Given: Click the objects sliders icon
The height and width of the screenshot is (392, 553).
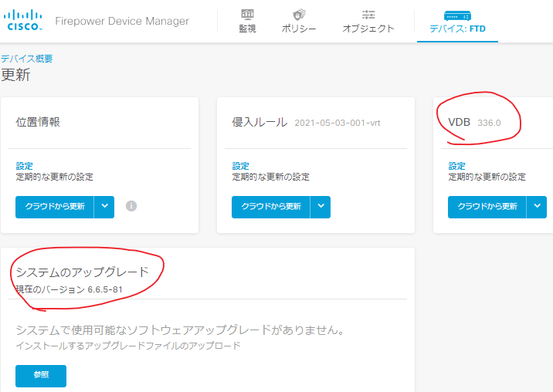Looking at the screenshot, I should click(x=368, y=15).
